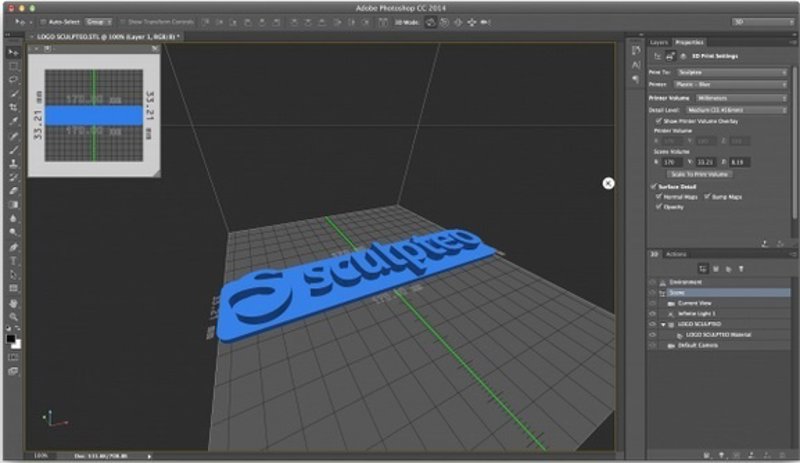This screenshot has width=800, height=463.
Task: Click the Scale To Print Volume button
Action: pyautogui.click(x=701, y=174)
